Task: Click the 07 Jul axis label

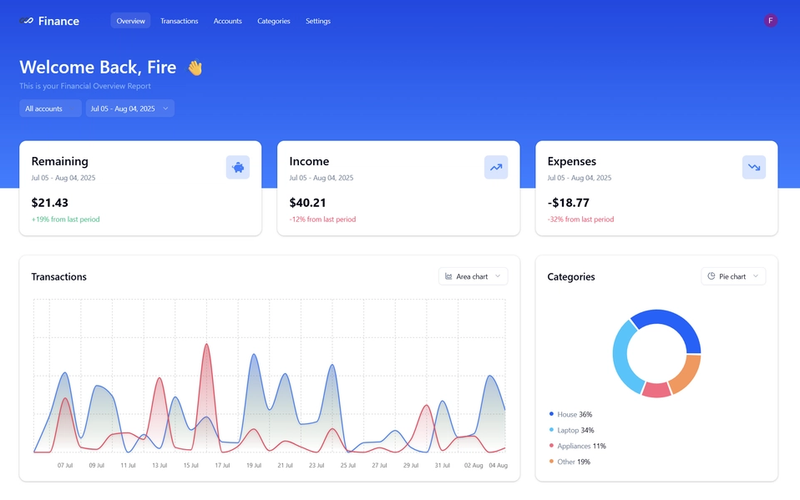Action: (65, 465)
